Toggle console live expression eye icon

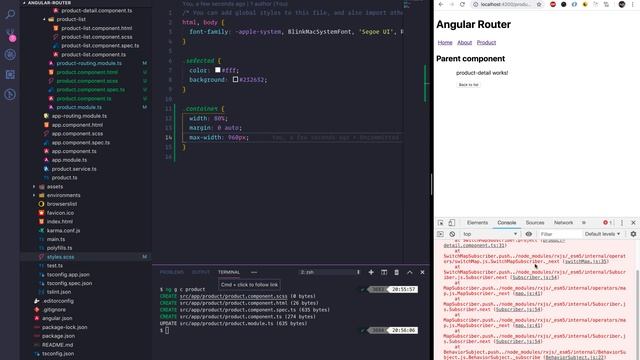pos(529,234)
